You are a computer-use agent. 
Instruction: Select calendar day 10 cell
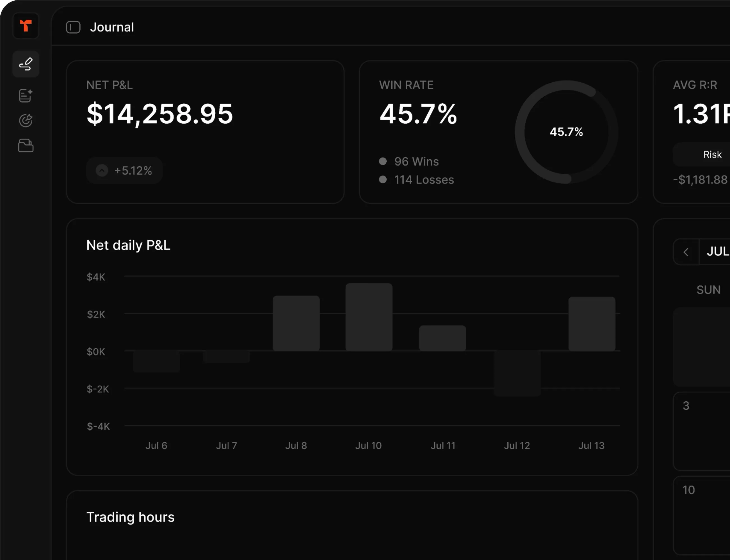coord(702,516)
